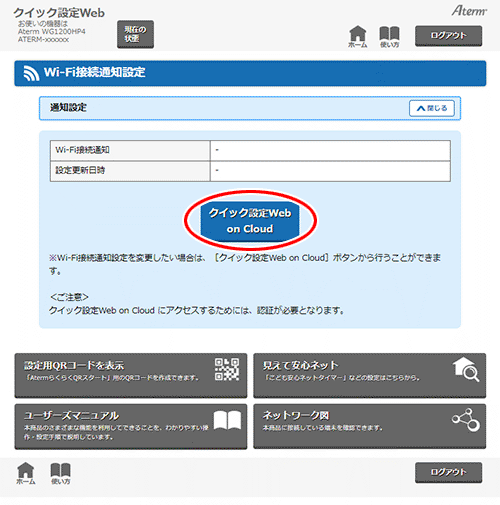The image size is (500, 505).
Task: Open クイック設定Web on Cloud
Action: click(x=250, y=221)
